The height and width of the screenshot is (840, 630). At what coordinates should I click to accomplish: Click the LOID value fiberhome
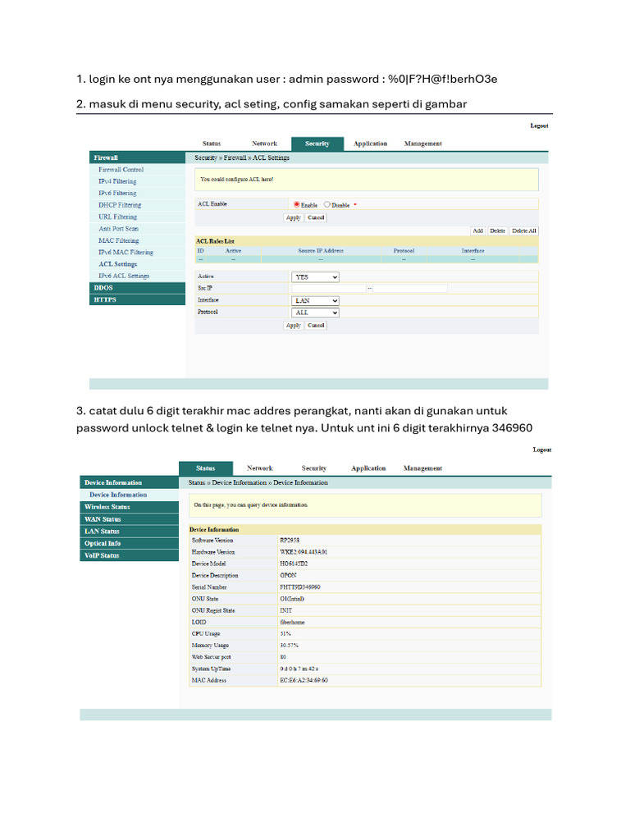coord(293,623)
